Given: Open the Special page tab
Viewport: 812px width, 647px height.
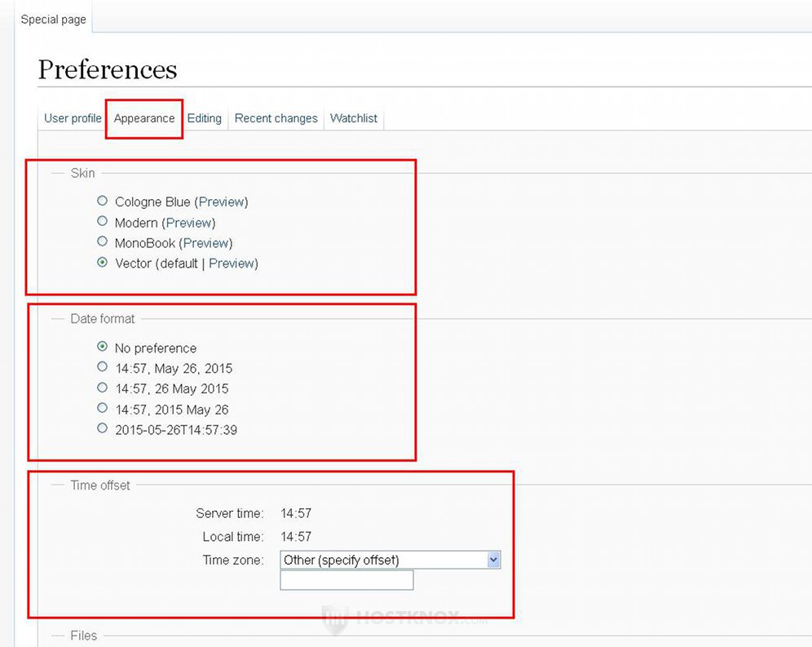Looking at the screenshot, I should point(53,20).
